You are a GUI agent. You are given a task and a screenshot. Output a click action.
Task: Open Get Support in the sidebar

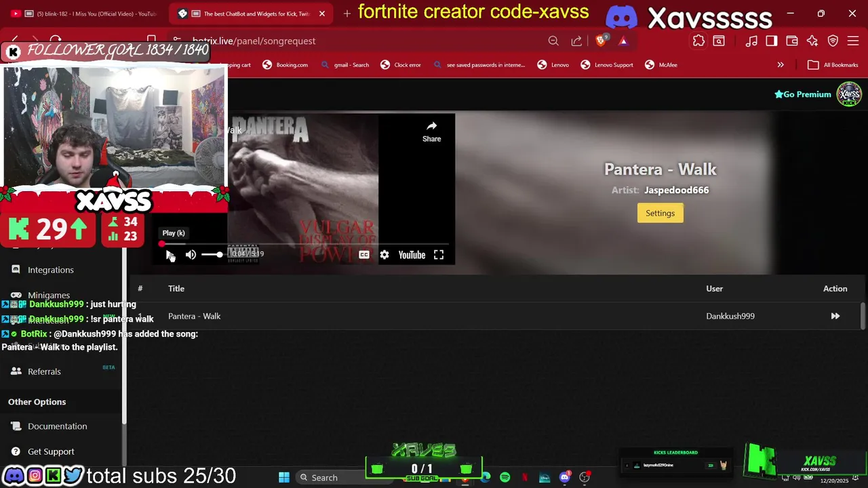[51, 451]
